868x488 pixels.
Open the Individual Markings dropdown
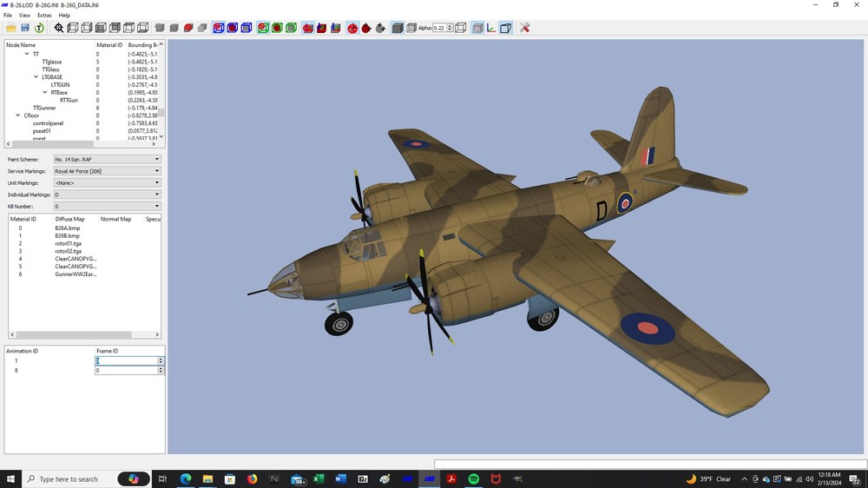pos(108,195)
